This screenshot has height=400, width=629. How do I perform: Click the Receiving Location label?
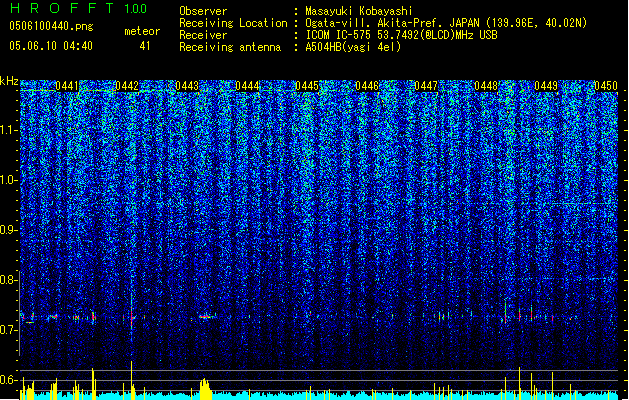click(233, 23)
